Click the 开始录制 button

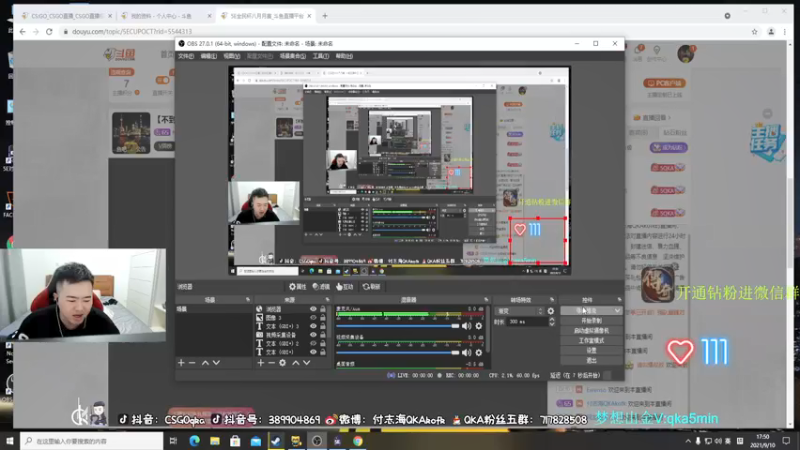click(591, 321)
